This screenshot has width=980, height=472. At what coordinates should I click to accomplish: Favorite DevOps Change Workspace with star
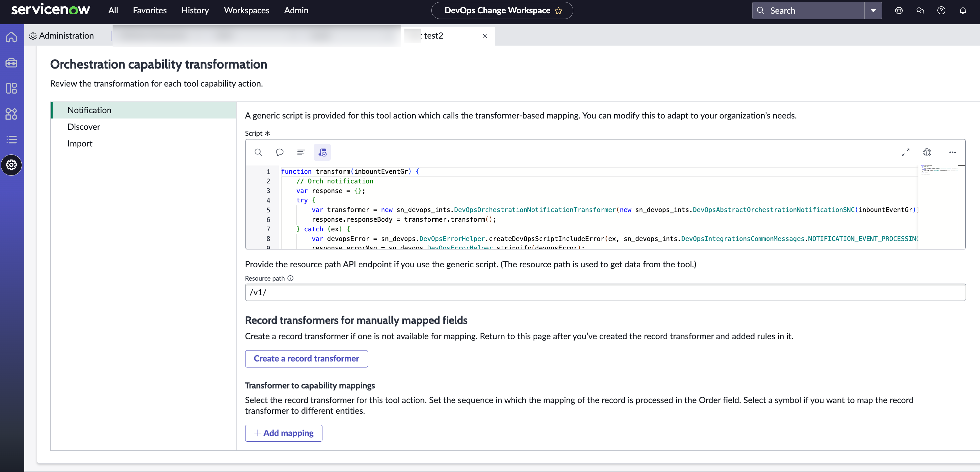(559, 11)
